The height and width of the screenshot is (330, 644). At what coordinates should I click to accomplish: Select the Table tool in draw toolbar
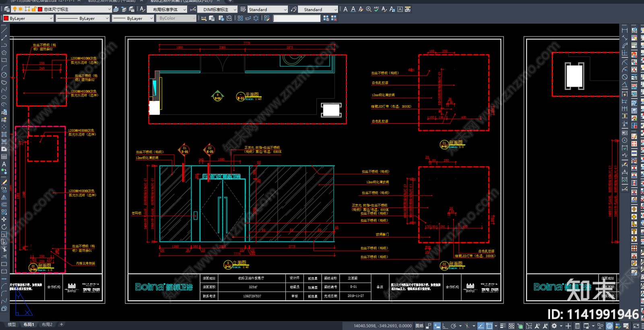click(4, 156)
